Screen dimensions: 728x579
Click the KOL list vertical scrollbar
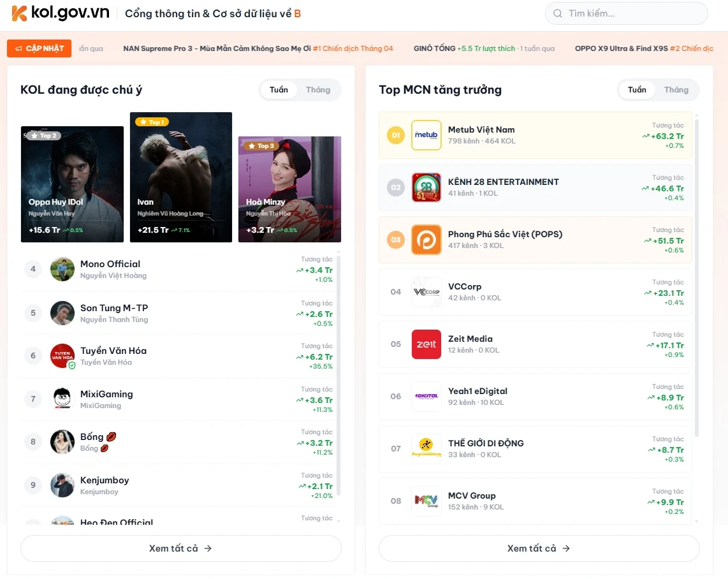(x=339, y=375)
